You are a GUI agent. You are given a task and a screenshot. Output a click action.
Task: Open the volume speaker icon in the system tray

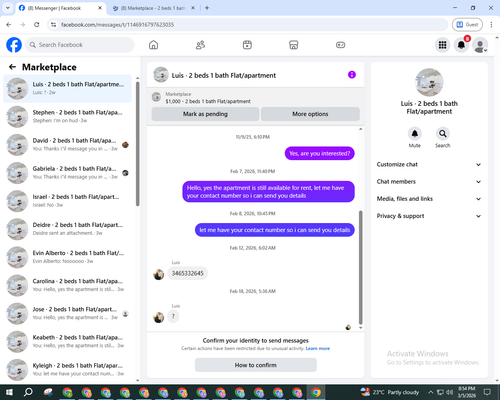(x=449, y=392)
